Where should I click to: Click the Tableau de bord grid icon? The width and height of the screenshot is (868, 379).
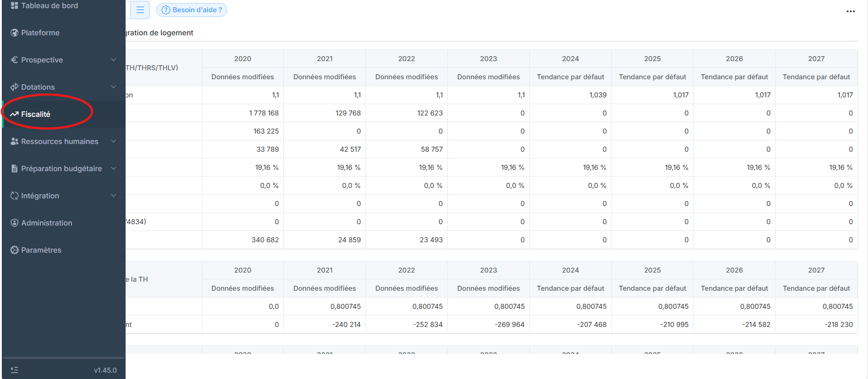coord(14,5)
